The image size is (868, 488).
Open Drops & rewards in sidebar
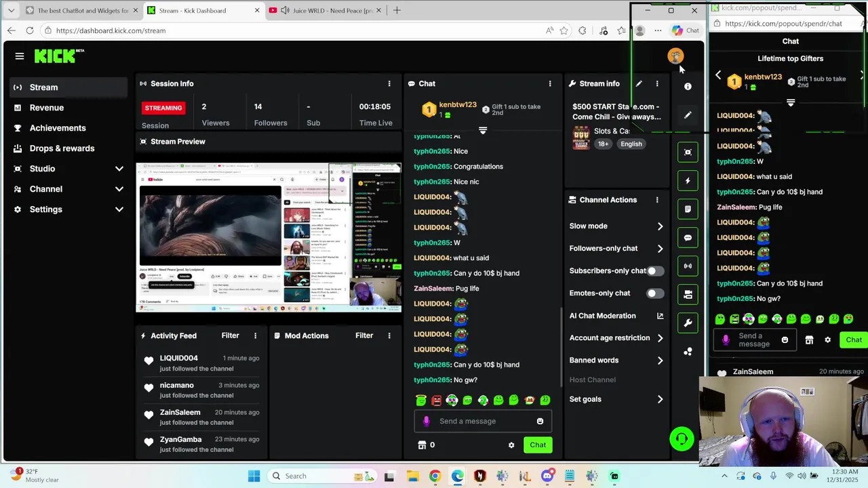(x=68, y=148)
